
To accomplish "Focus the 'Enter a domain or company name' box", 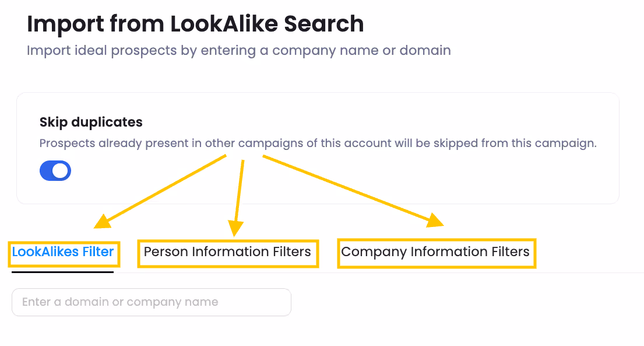I will 152,302.
